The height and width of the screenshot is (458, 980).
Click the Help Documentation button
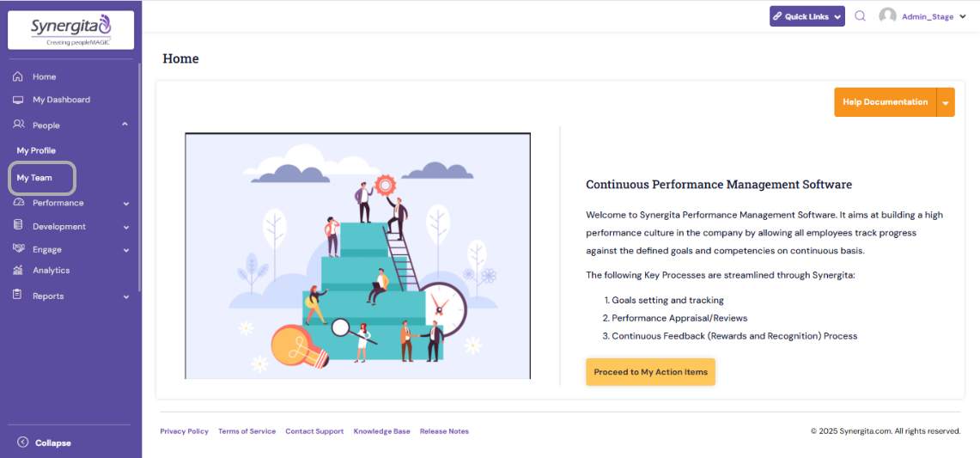pos(885,102)
